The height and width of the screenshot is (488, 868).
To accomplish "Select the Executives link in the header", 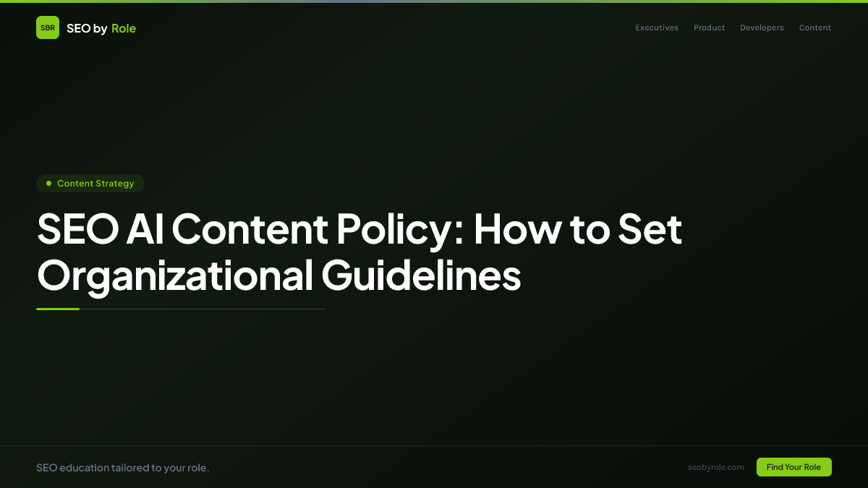I will pyautogui.click(x=656, y=27).
